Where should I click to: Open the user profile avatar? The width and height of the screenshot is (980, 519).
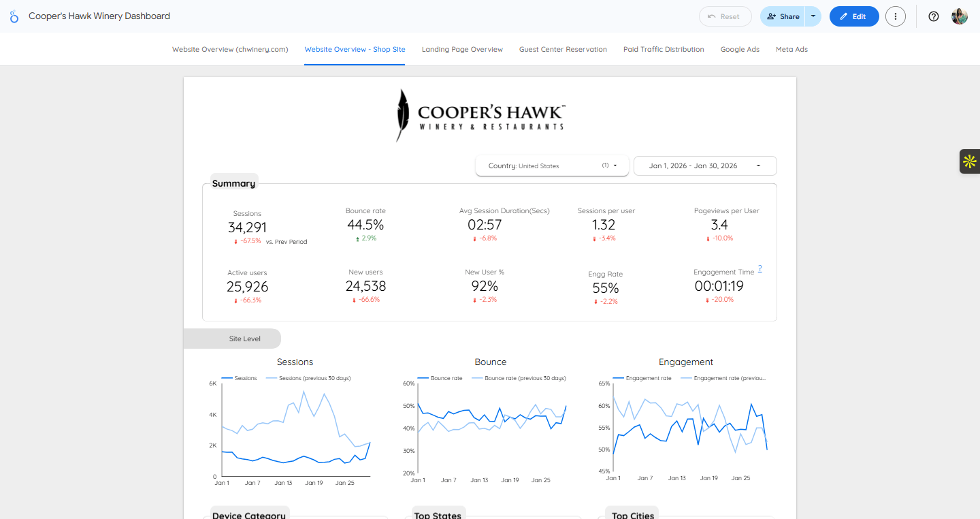coord(960,16)
